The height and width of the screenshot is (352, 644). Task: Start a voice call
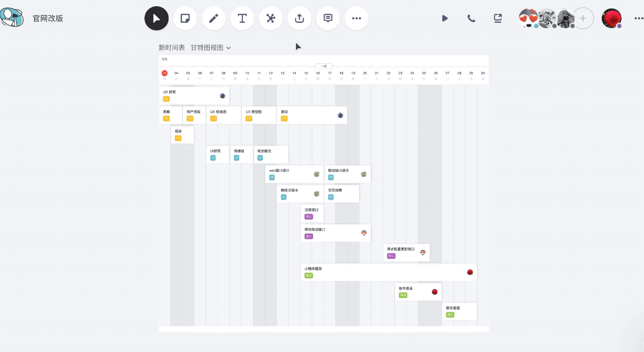tap(471, 18)
